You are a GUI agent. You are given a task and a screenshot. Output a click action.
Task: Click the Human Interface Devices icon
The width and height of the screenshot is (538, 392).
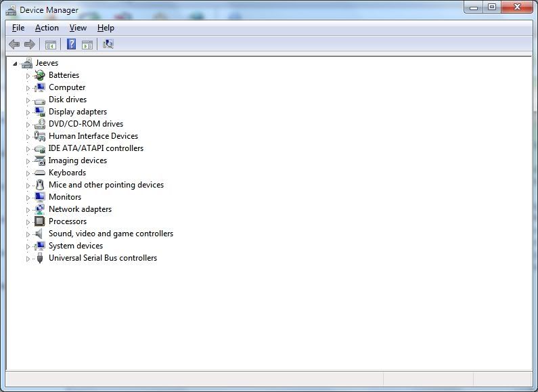[40, 136]
